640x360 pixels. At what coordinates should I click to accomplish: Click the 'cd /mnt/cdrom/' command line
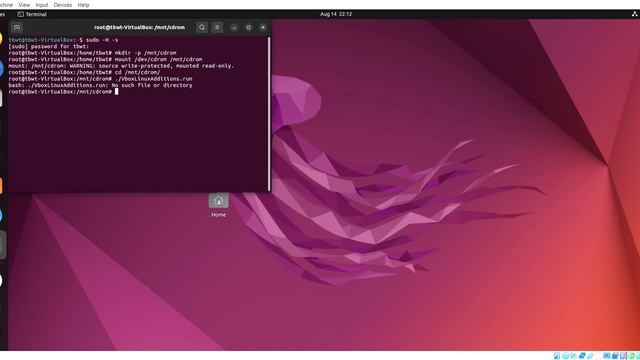(x=84, y=73)
